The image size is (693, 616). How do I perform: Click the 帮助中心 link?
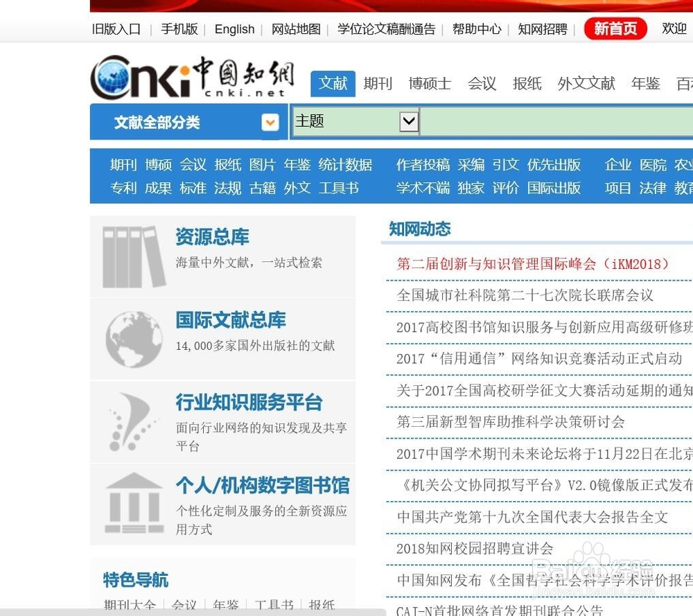[476, 29]
